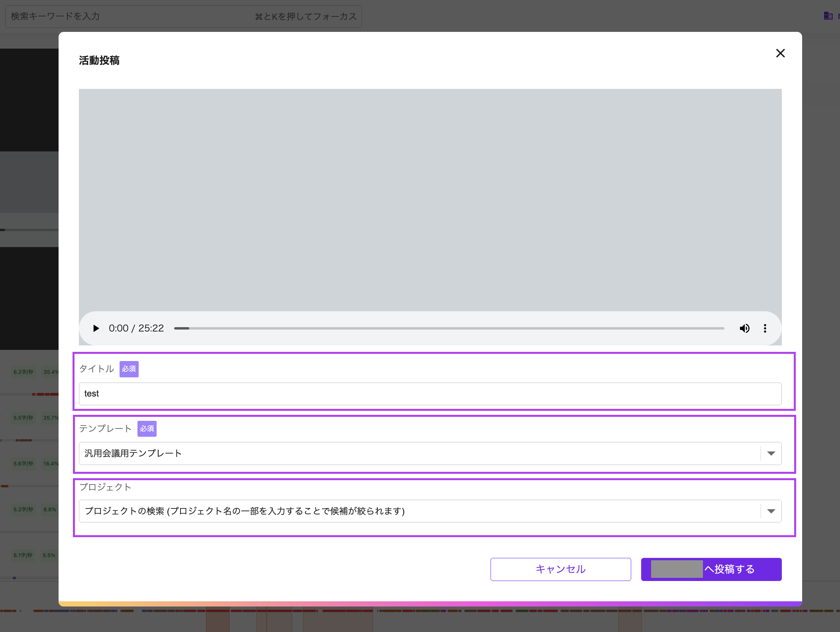Open the audio player more options menu
This screenshot has height=632, width=840.
tap(765, 328)
